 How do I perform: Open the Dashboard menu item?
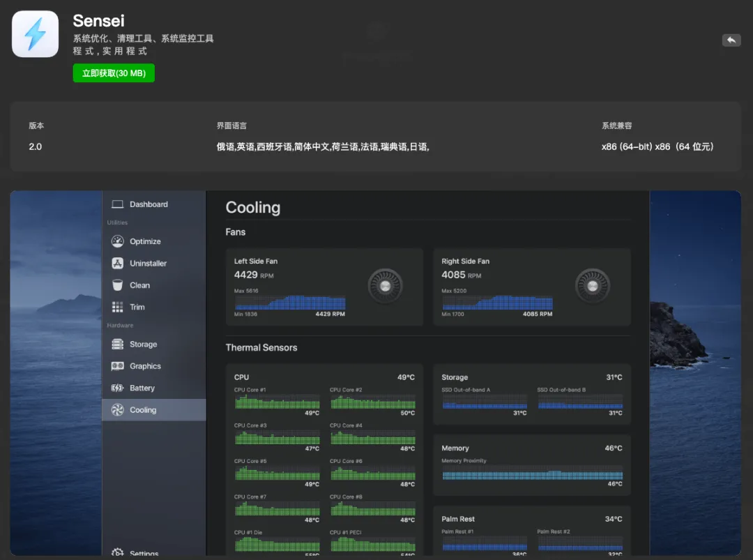(153, 204)
